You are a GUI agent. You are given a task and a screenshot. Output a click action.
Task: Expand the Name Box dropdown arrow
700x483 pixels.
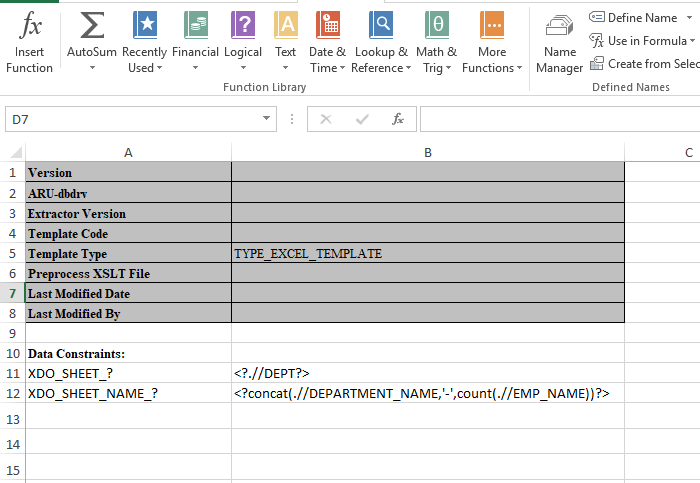pyautogui.click(x=267, y=118)
